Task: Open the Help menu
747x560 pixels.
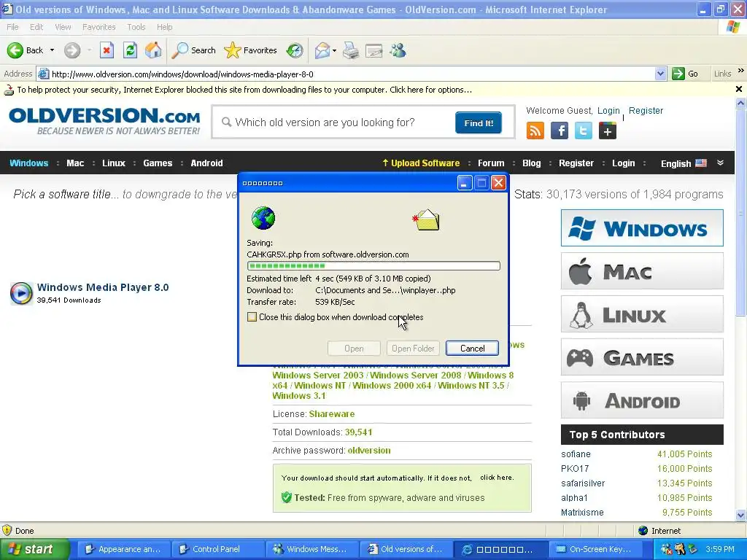Action: 164,27
